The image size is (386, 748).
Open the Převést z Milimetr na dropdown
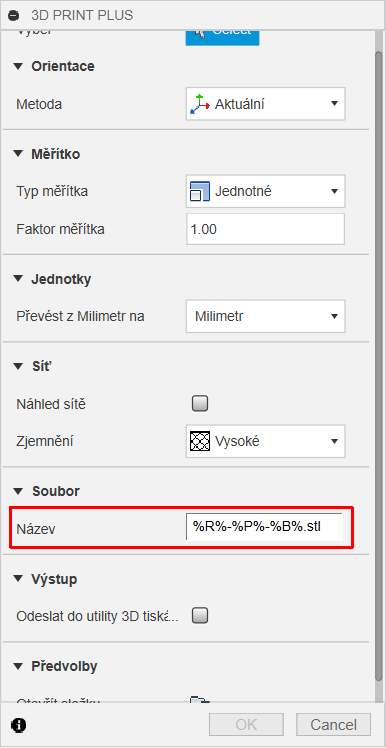265,316
